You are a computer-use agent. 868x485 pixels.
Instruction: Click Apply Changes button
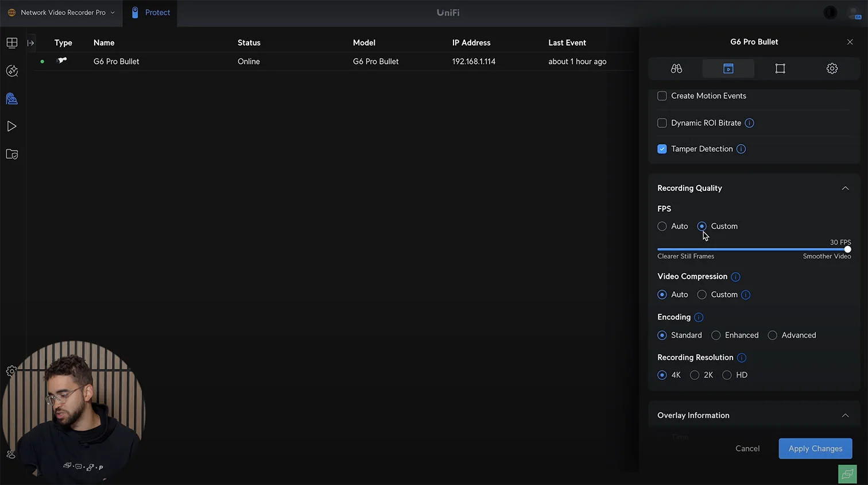coord(815,449)
